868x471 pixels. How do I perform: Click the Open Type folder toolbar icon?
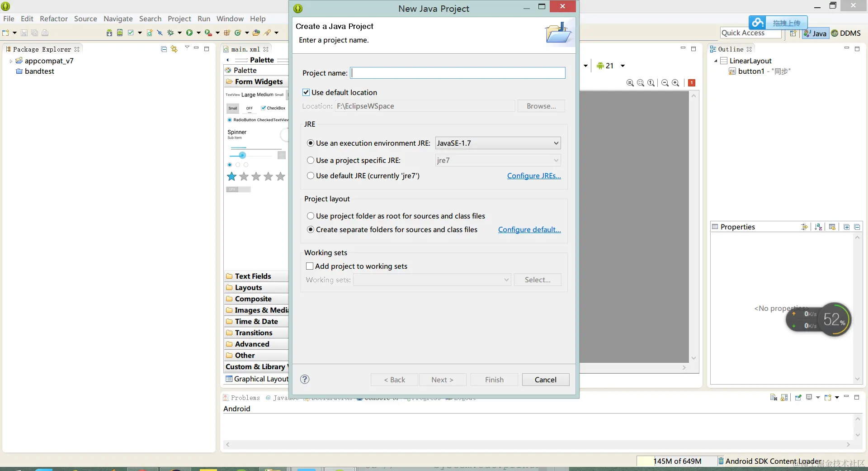(x=256, y=33)
